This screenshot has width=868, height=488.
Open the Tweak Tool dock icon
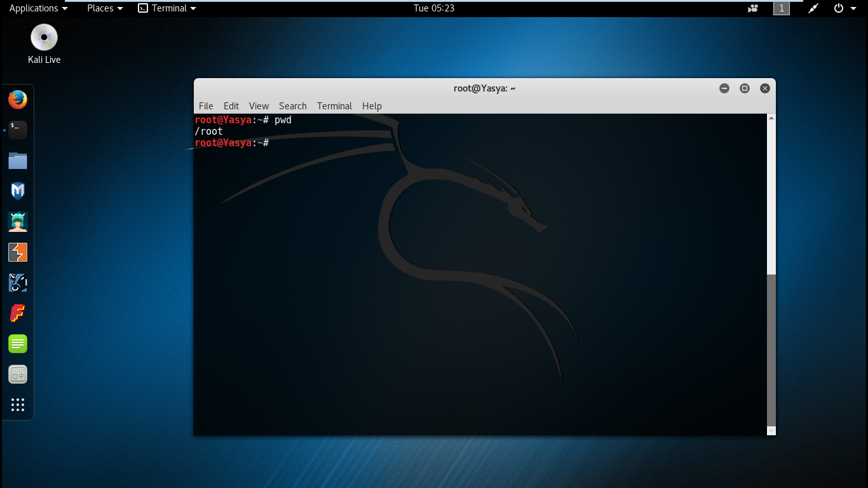(x=18, y=374)
